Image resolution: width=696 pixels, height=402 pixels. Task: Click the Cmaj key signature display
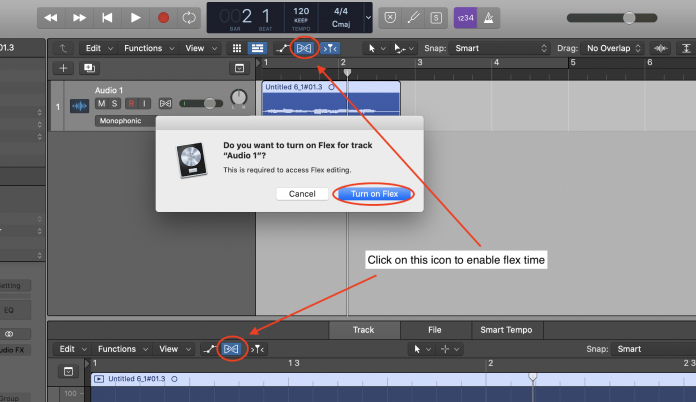coord(340,24)
